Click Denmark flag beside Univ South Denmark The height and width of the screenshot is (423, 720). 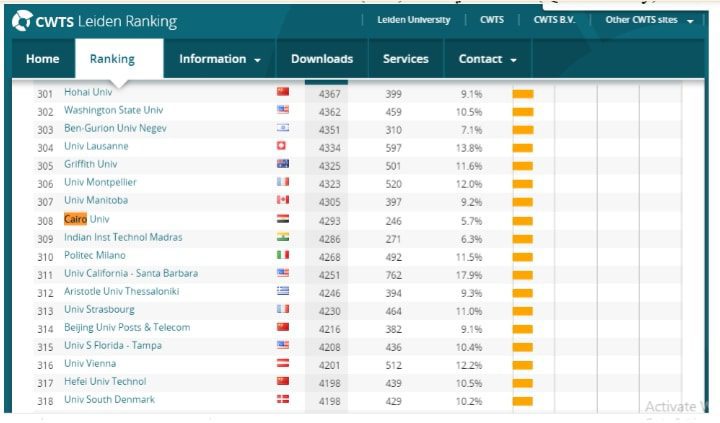pos(283,399)
